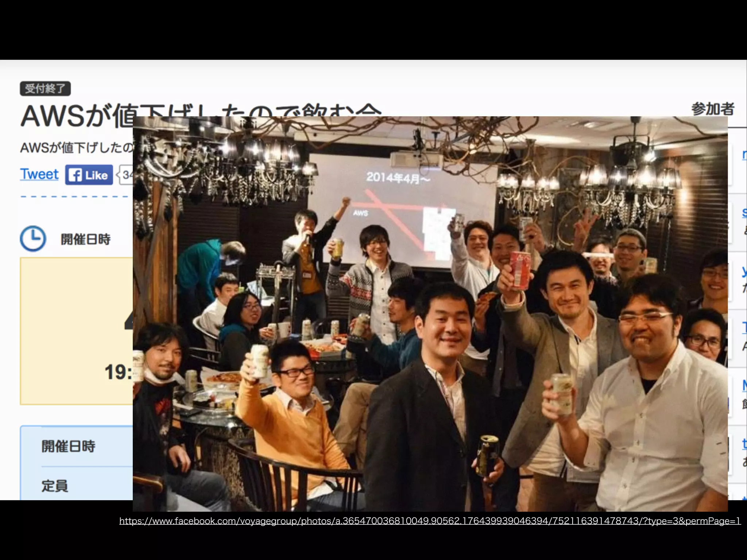The height and width of the screenshot is (560, 747).
Task: Select the 定員 row in blue panel
Action: tap(55, 486)
